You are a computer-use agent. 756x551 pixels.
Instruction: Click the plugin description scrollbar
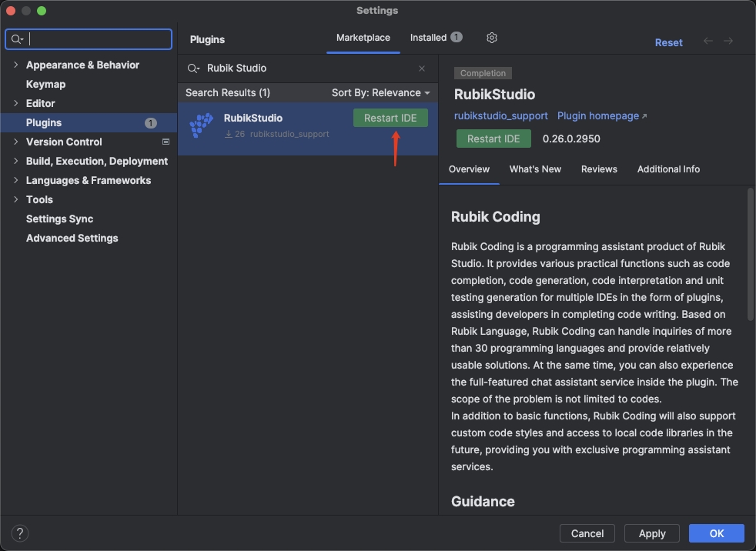pyautogui.click(x=750, y=254)
